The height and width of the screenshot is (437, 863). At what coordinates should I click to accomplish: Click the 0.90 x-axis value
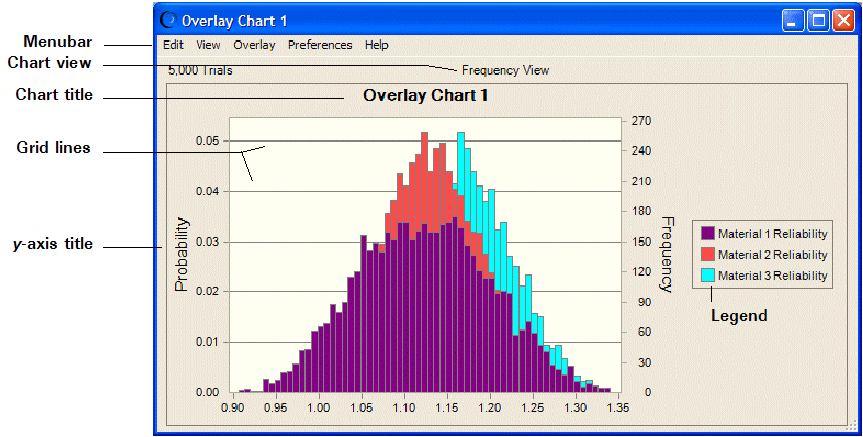click(x=233, y=407)
